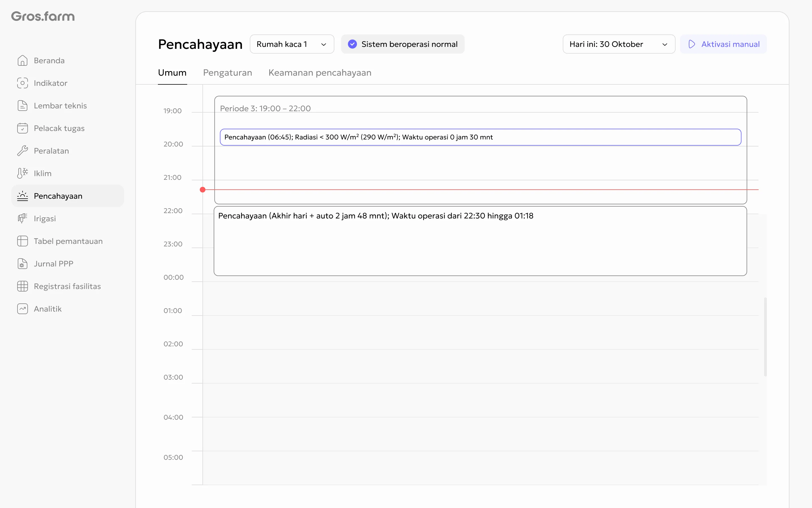Click the 19:00 time label

(x=173, y=111)
